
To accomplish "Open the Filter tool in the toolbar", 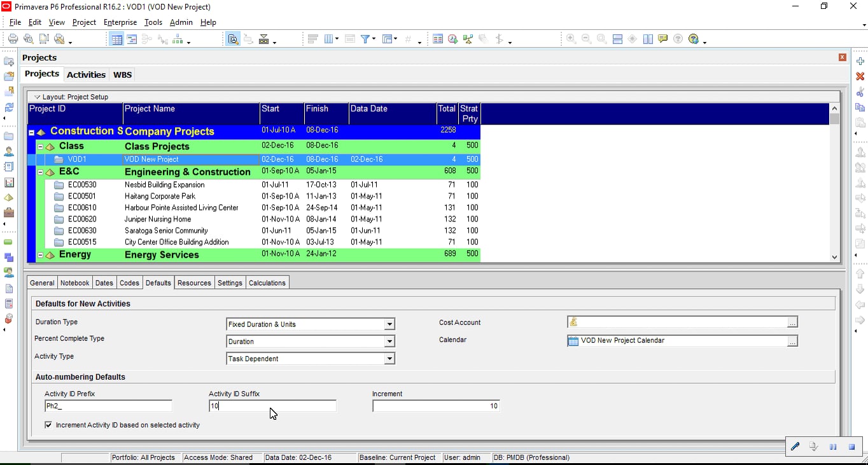I will (x=366, y=39).
